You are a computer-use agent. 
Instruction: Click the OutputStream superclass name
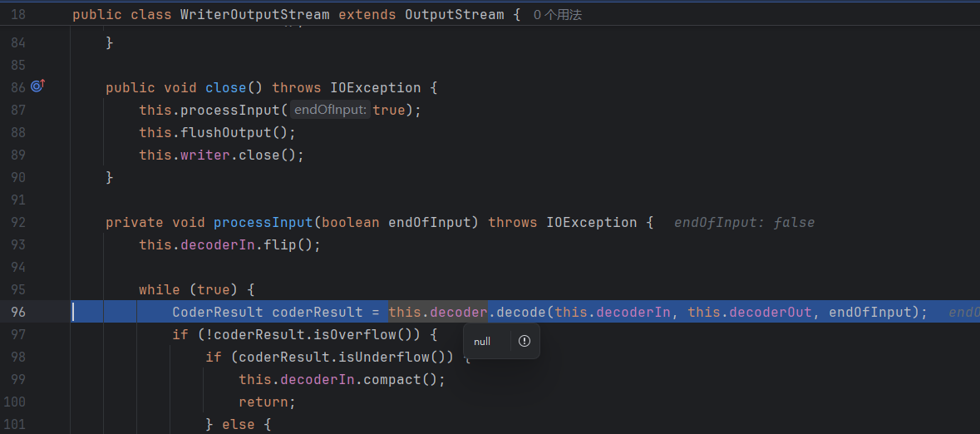click(454, 15)
